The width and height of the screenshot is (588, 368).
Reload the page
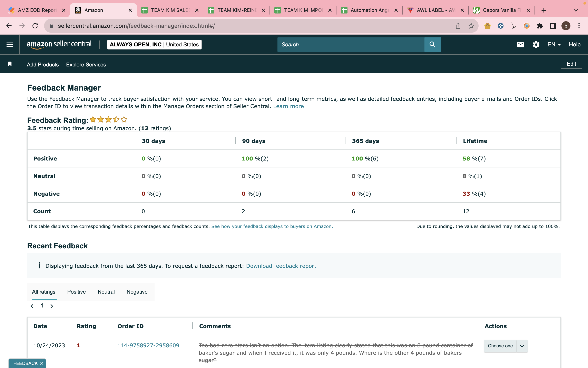pos(35,26)
